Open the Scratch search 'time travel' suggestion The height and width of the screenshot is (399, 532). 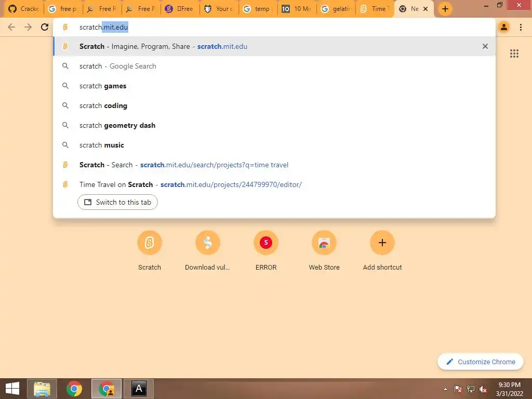[x=274, y=165]
